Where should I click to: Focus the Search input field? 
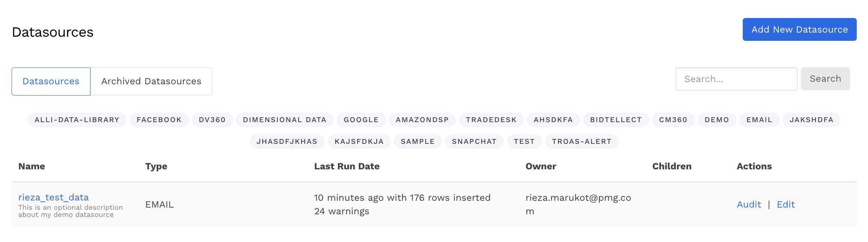[x=736, y=79]
